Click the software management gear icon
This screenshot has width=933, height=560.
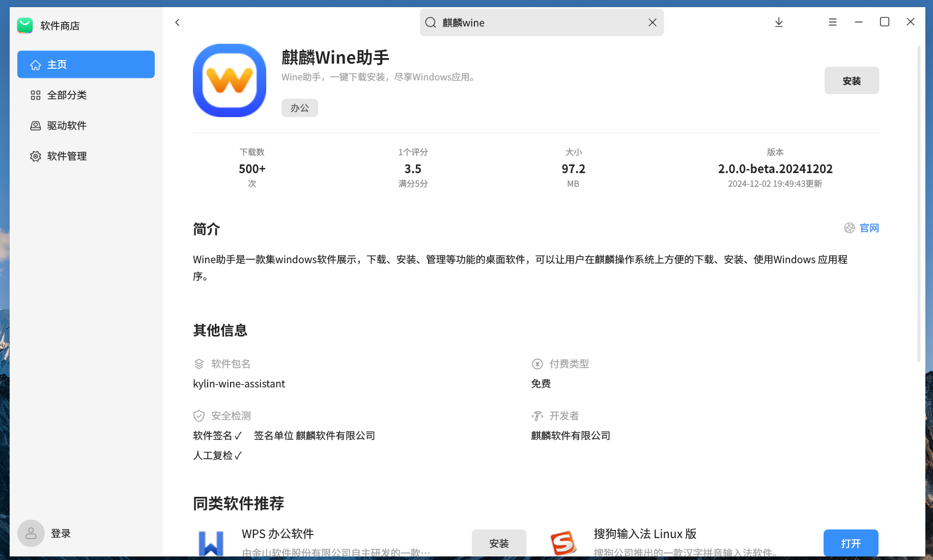[36, 156]
